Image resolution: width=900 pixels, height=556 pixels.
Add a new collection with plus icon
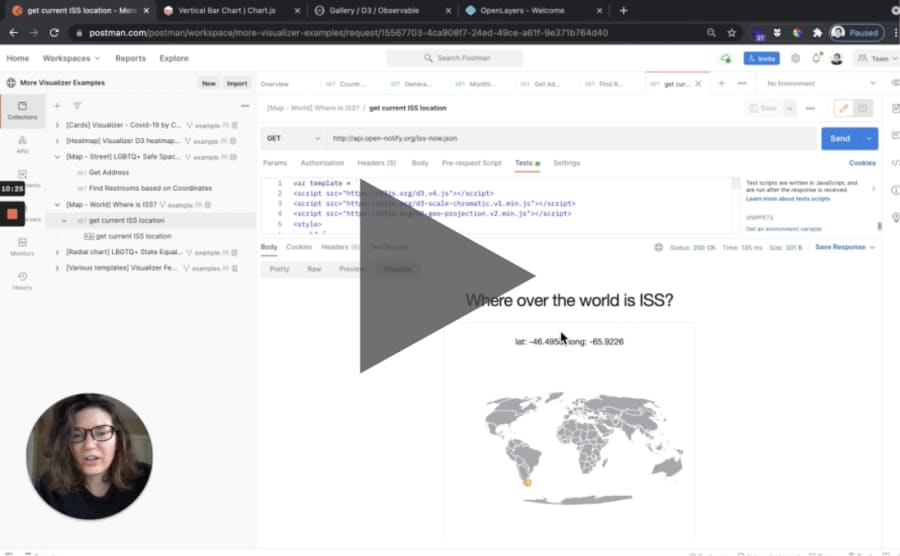(57, 106)
